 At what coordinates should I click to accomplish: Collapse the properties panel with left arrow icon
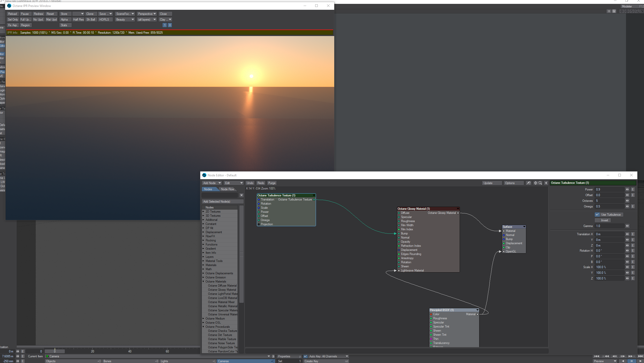pos(546,183)
